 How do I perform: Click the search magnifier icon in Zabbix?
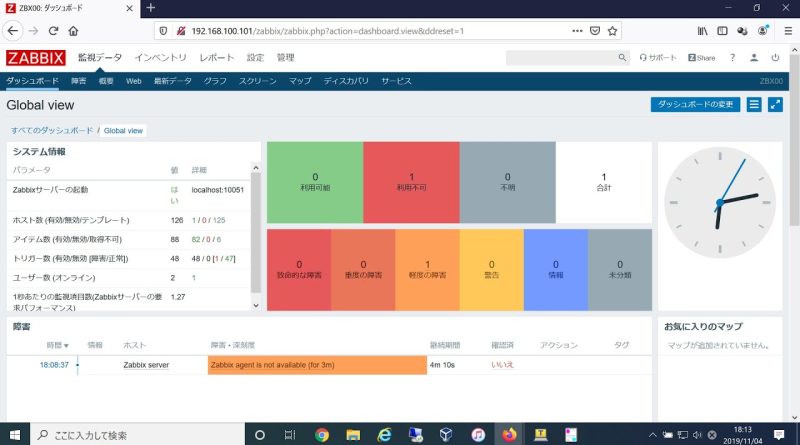click(622, 58)
